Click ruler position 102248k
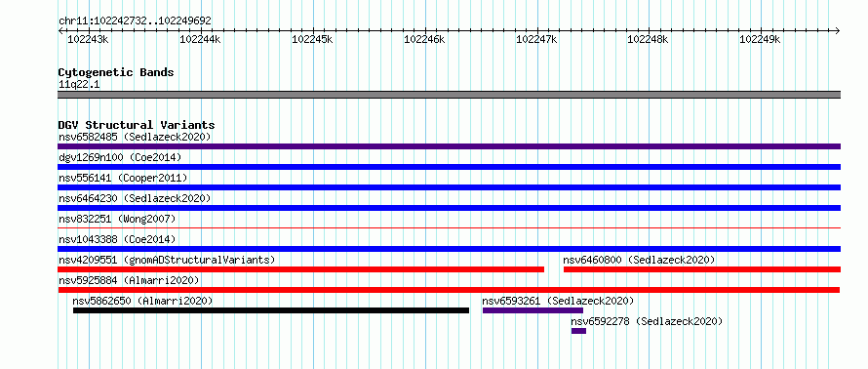 (x=648, y=39)
